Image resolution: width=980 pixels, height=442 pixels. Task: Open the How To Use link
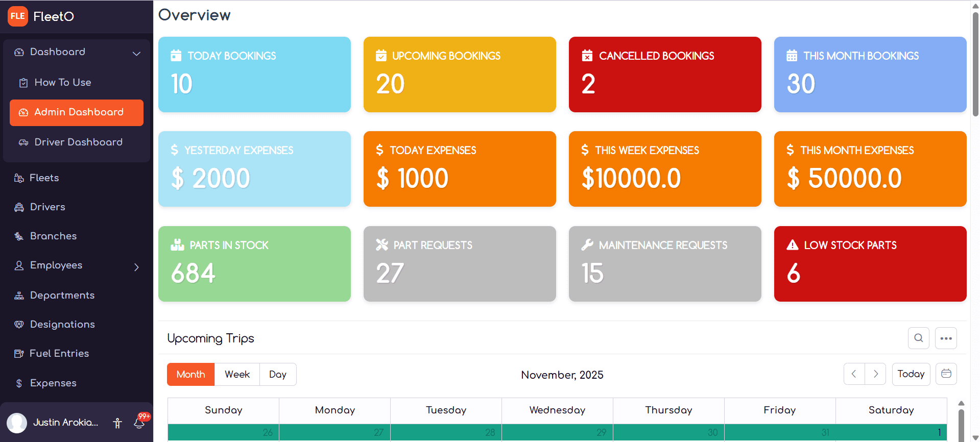pos(62,82)
